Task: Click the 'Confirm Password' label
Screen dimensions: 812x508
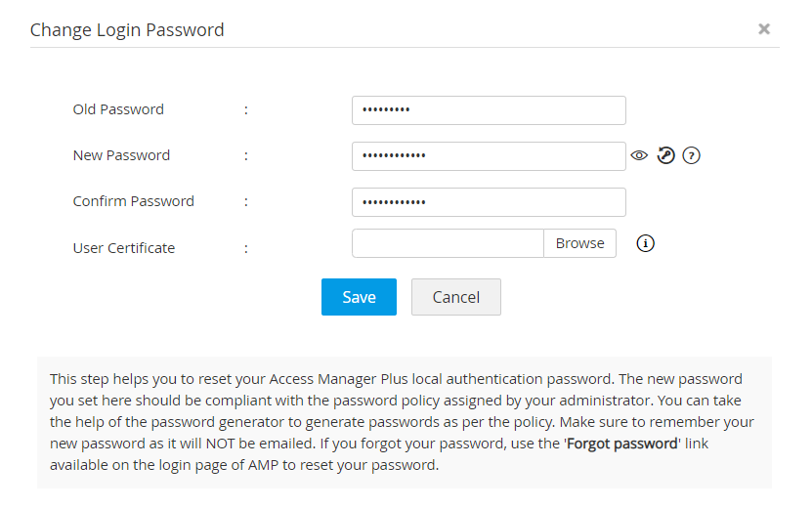Action: click(133, 201)
